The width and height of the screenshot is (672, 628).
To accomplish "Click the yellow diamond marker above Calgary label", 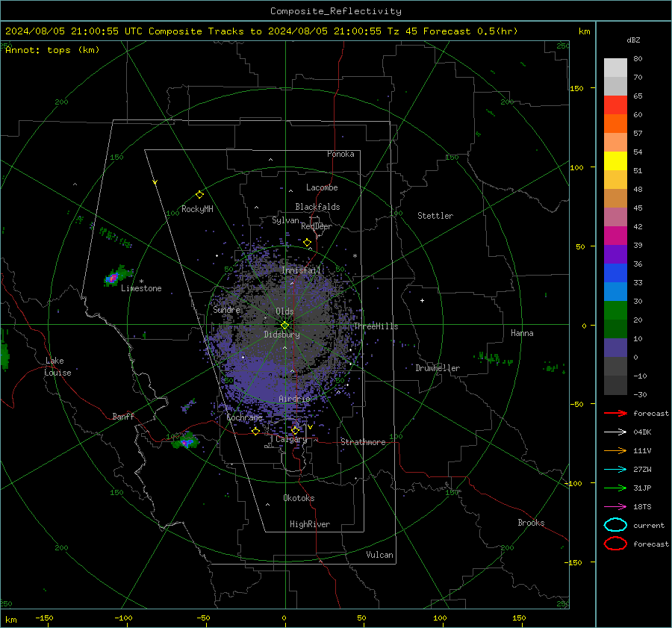I will [295, 430].
